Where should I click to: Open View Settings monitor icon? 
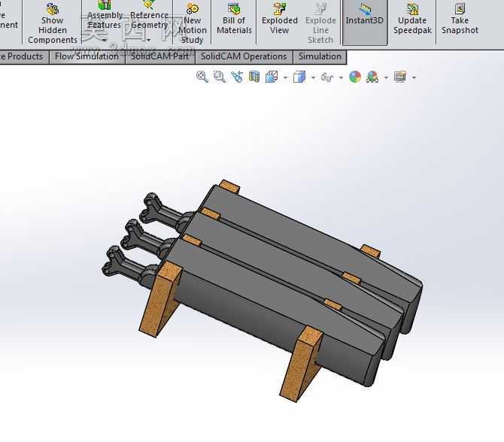(x=400, y=77)
